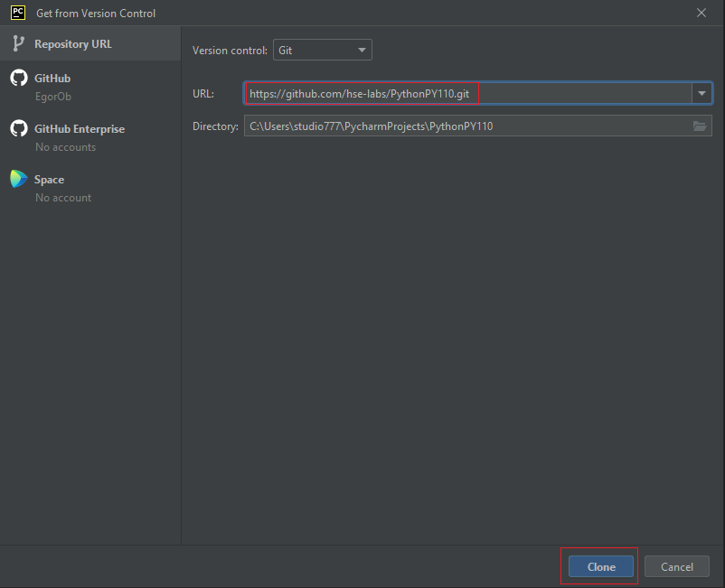Open the Version control Git dropdown

pos(323,51)
